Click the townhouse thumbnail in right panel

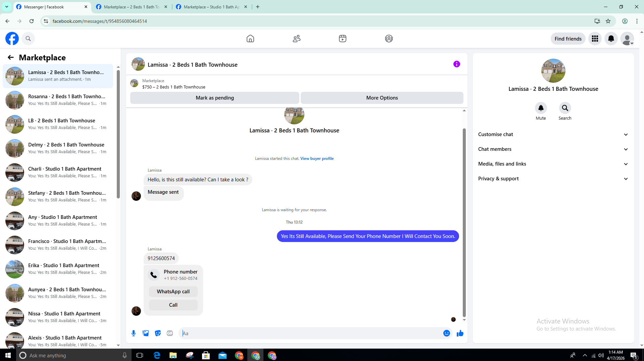click(x=553, y=71)
